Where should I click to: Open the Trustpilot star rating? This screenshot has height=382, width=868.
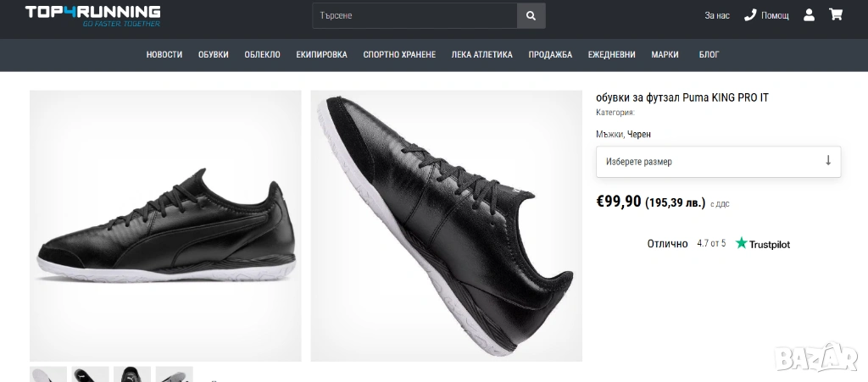[x=762, y=244]
